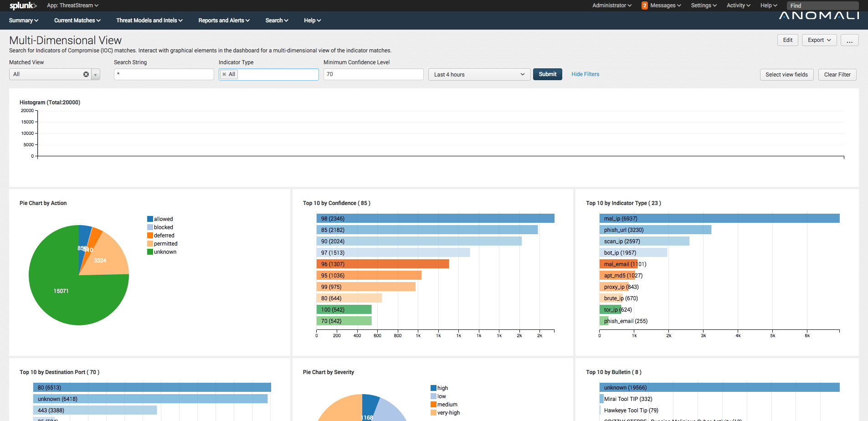Image resolution: width=868 pixels, height=421 pixels.
Task: Click Select view fields
Action: [x=786, y=74]
